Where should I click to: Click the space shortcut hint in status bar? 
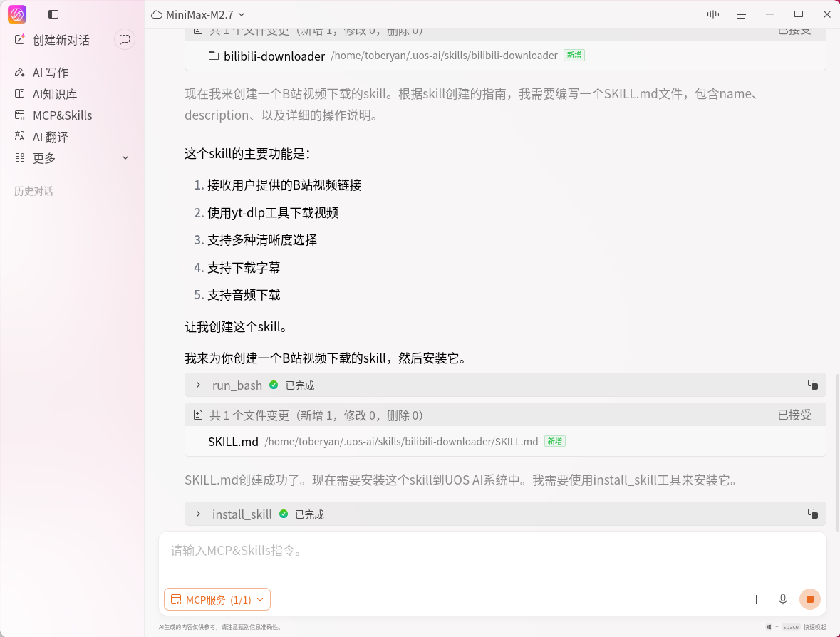[790, 627]
